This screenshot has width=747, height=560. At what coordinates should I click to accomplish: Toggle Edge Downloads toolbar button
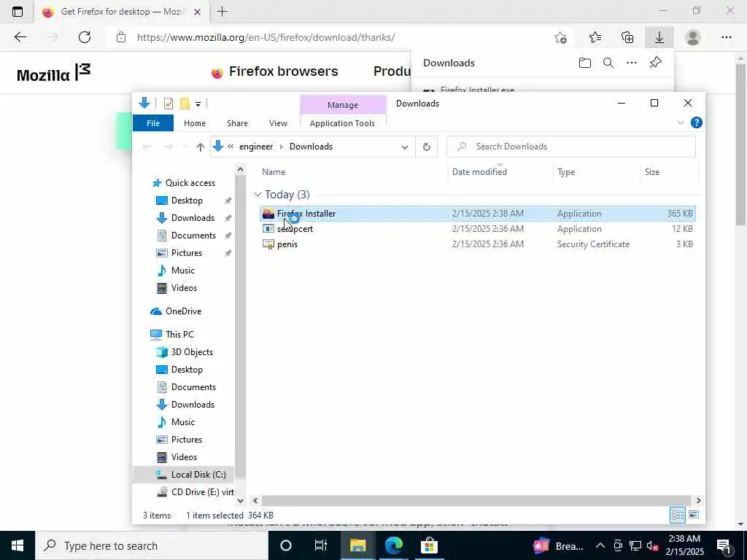pos(659,37)
